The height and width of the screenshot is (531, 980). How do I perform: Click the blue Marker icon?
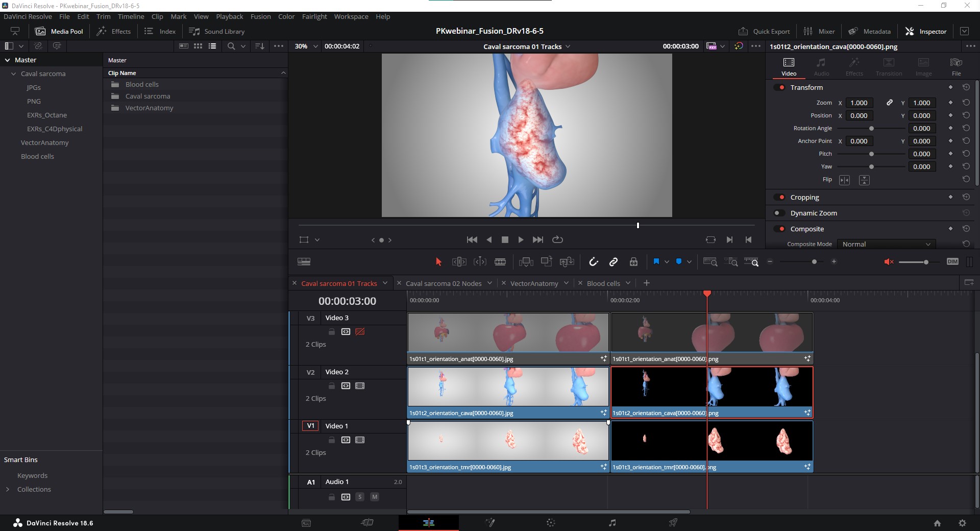click(x=679, y=261)
